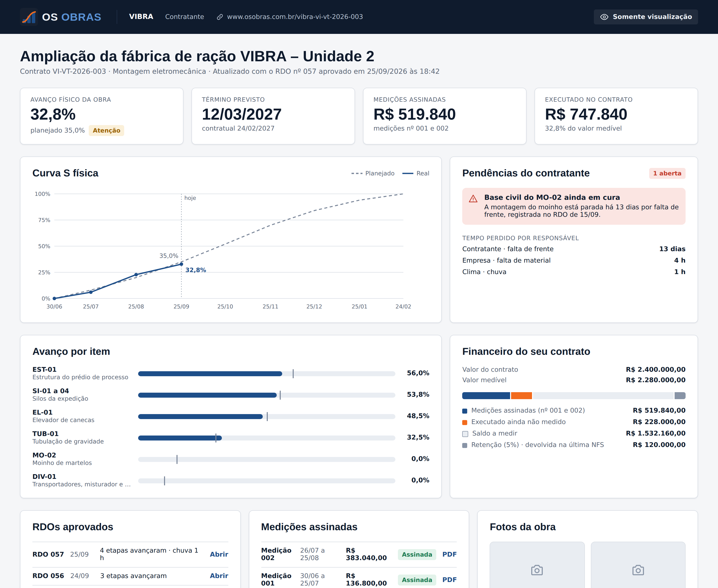Click the 'Valor medível' amount R$ 2.280.000,00
Screen dimensions: 718x588
tap(655, 380)
